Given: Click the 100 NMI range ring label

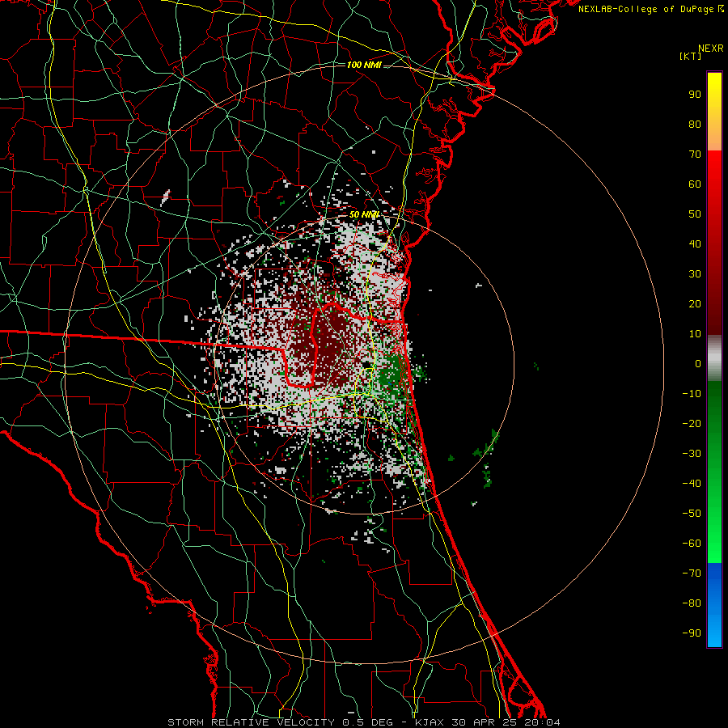Looking at the screenshot, I should pyautogui.click(x=364, y=65).
